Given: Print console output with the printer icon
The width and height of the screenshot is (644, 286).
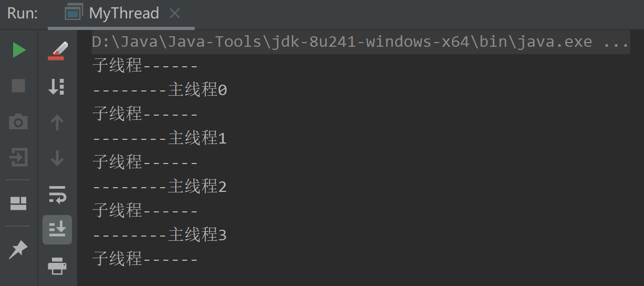Looking at the screenshot, I should tap(57, 265).
